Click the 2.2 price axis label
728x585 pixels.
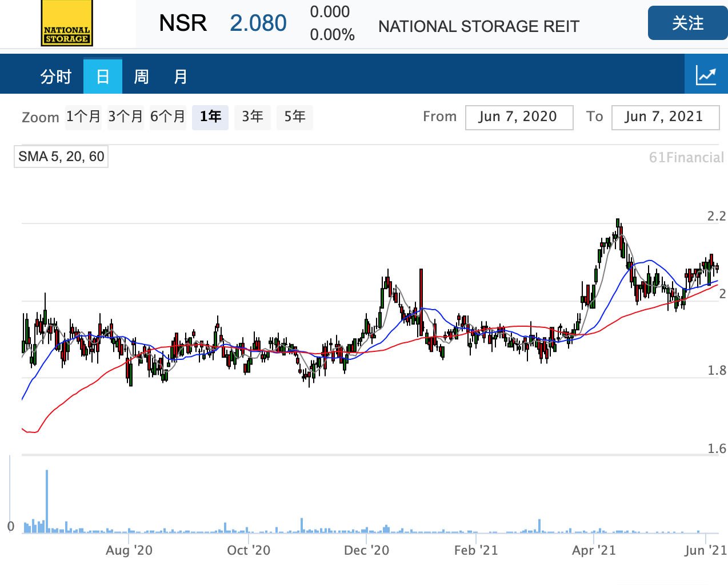[x=717, y=216]
